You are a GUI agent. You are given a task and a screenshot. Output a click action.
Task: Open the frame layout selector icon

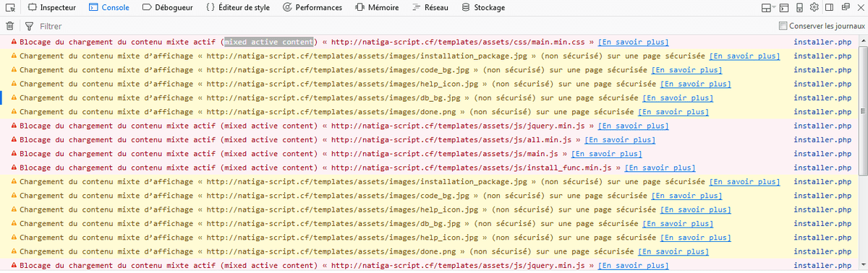[766, 7]
